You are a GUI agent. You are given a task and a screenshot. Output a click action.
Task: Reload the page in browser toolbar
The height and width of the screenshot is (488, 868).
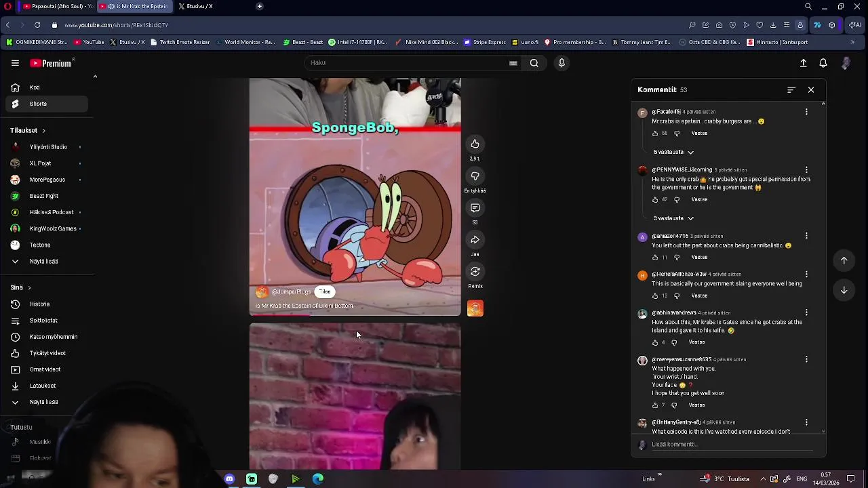(x=37, y=25)
